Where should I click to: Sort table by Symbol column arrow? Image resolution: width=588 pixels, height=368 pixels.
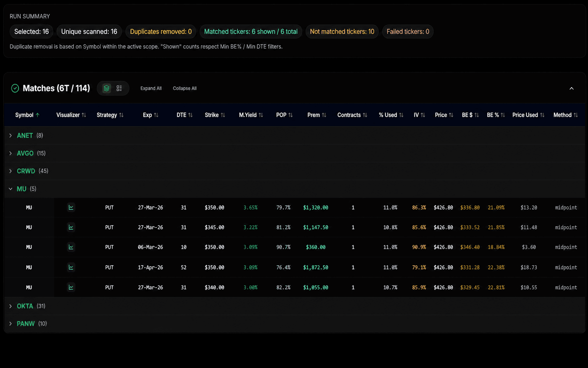tap(37, 115)
